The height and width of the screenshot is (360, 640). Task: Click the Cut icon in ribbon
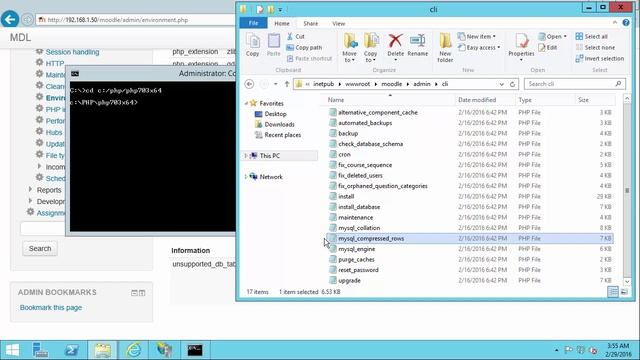(296, 36)
